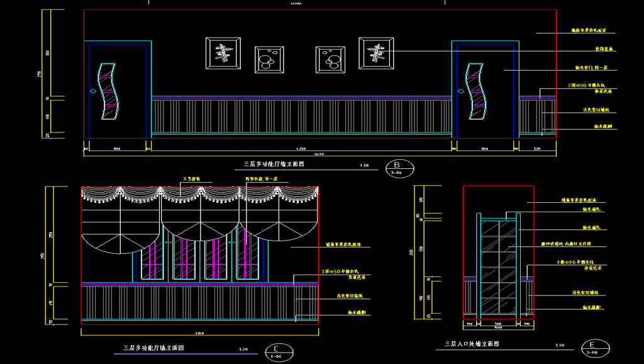Select the glass grid door in elevation E
644x364 pixels.
(x=498, y=268)
